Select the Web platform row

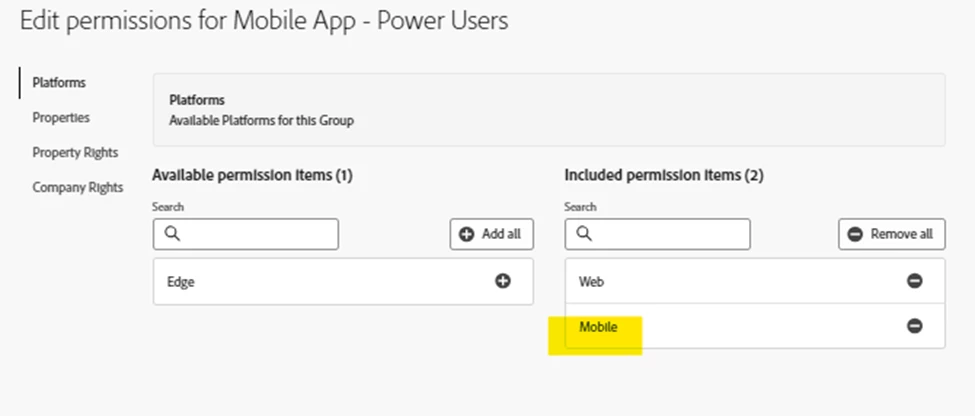(x=755, y=281)
